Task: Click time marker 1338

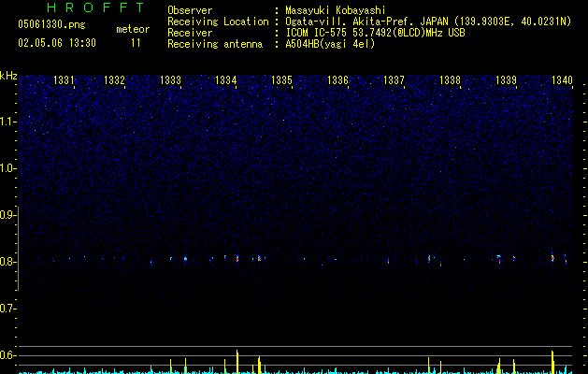Action: pyautogui.click(x=450, y=79)
